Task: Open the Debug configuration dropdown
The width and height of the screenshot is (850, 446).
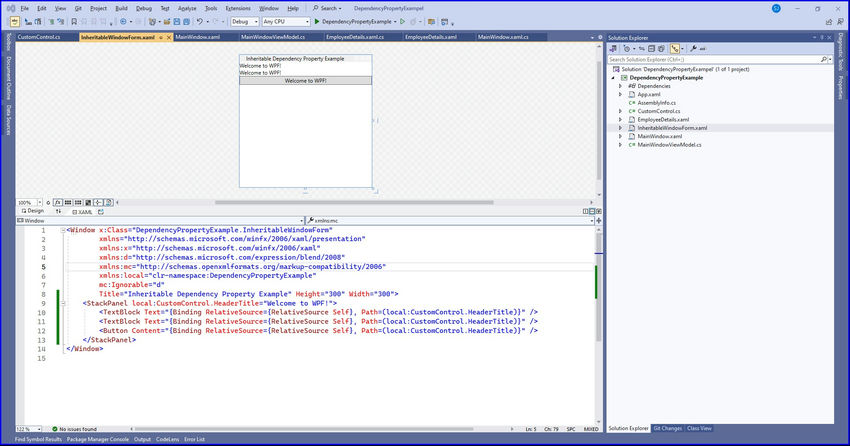Action: [x=245, y=22]
